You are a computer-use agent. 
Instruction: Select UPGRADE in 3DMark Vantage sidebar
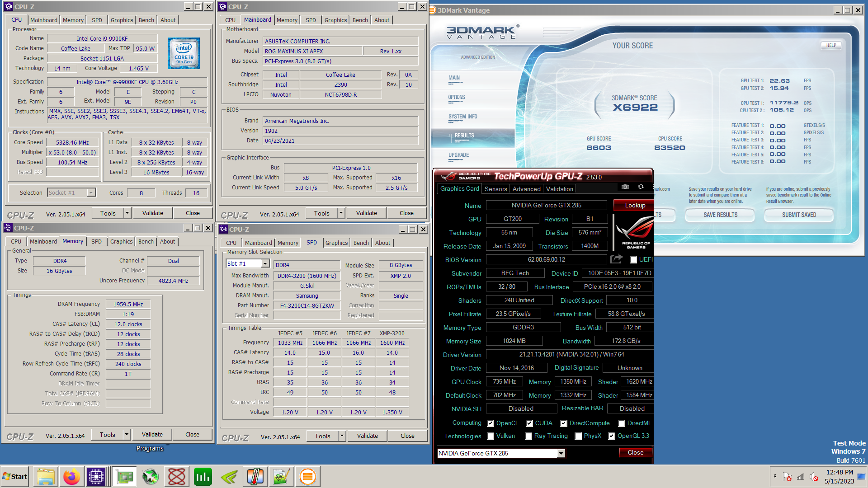[x=458, y=155]
